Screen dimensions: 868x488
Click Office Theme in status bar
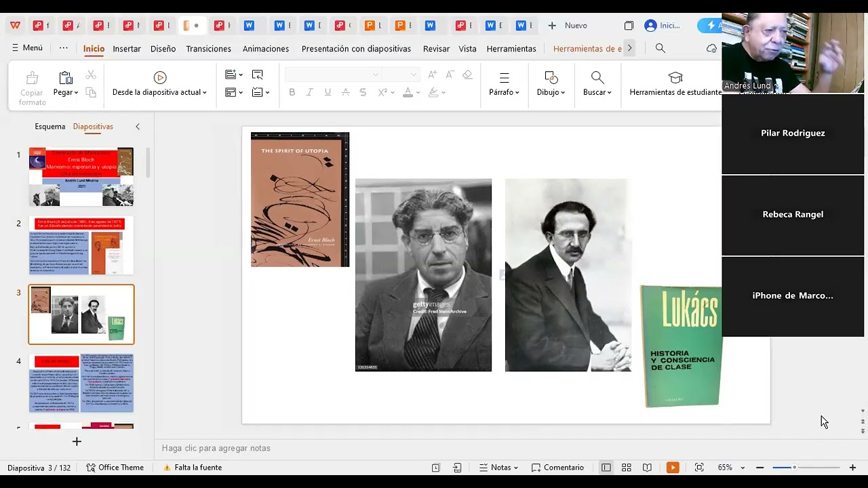115,468
